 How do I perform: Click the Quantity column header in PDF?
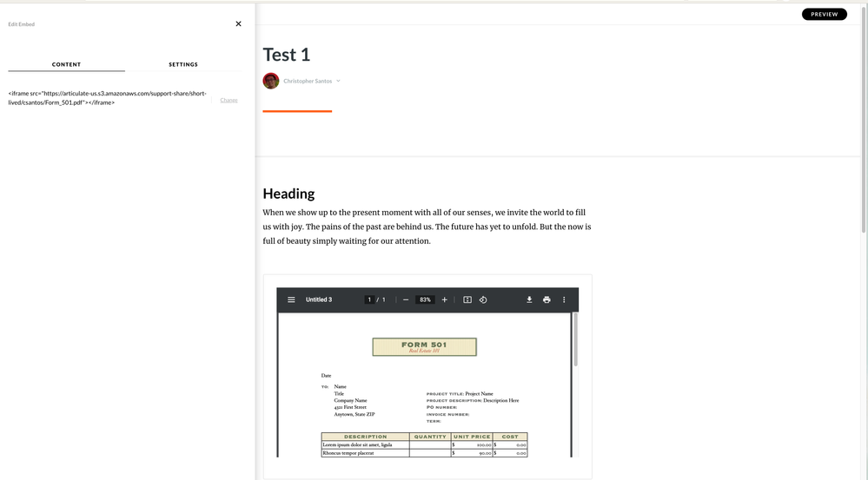[x=430, y=437]
